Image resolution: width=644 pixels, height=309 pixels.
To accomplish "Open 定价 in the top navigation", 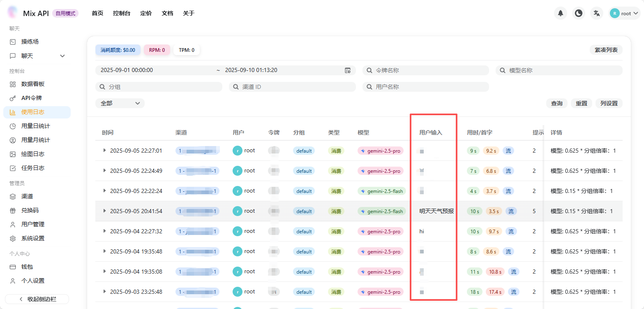I will 146,13.
